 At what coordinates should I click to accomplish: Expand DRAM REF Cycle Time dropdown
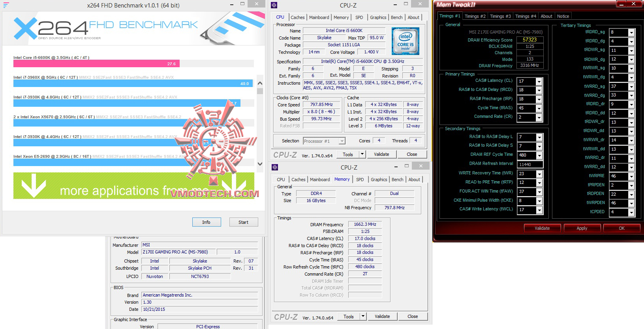tap(539, 155)
